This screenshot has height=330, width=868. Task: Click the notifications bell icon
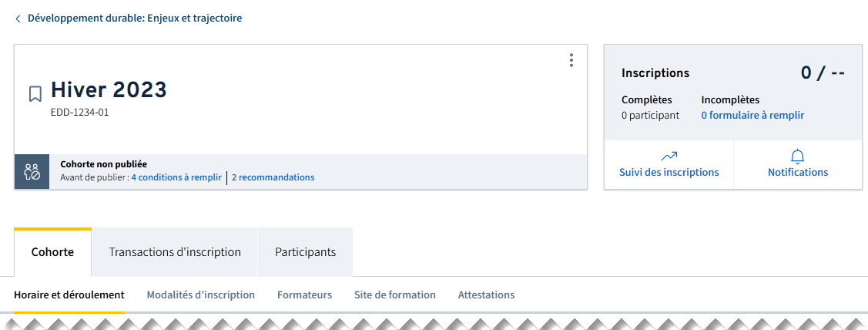(797, 157)
